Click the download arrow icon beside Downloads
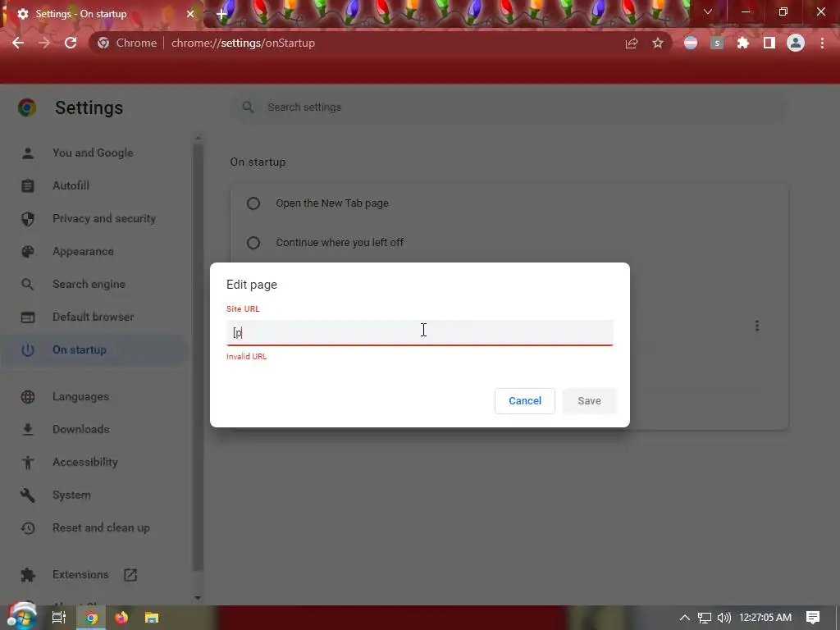This screenshot has height=630, width=840. pos(28,429)
